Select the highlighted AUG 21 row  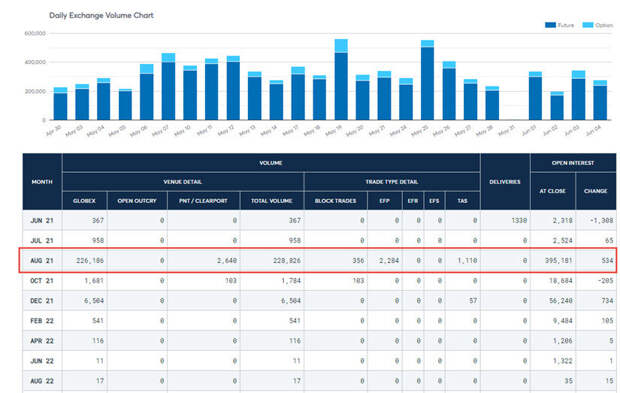[x=318, y=261]
